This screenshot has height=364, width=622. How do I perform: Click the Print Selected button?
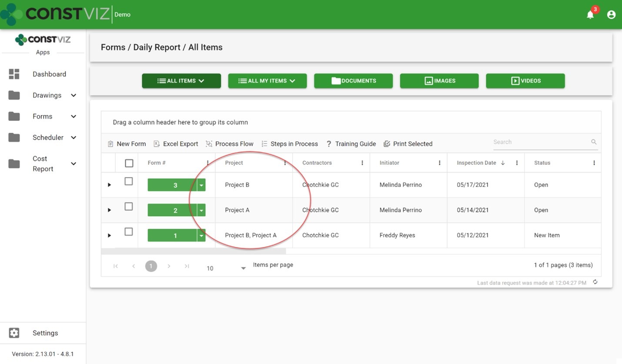click(408, 144)
